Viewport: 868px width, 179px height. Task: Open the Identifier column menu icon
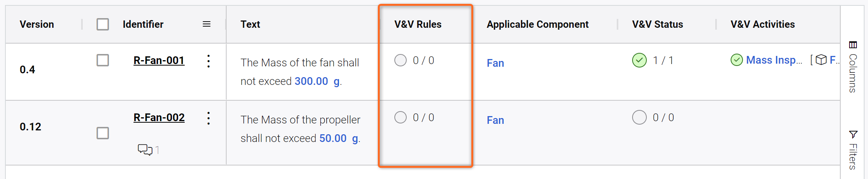coord(207,24)
